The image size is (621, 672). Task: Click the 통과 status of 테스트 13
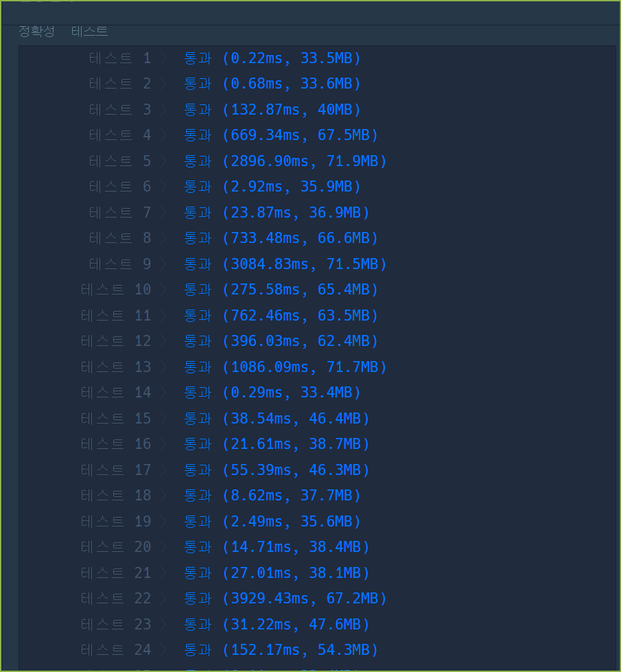tap(198, 367)
